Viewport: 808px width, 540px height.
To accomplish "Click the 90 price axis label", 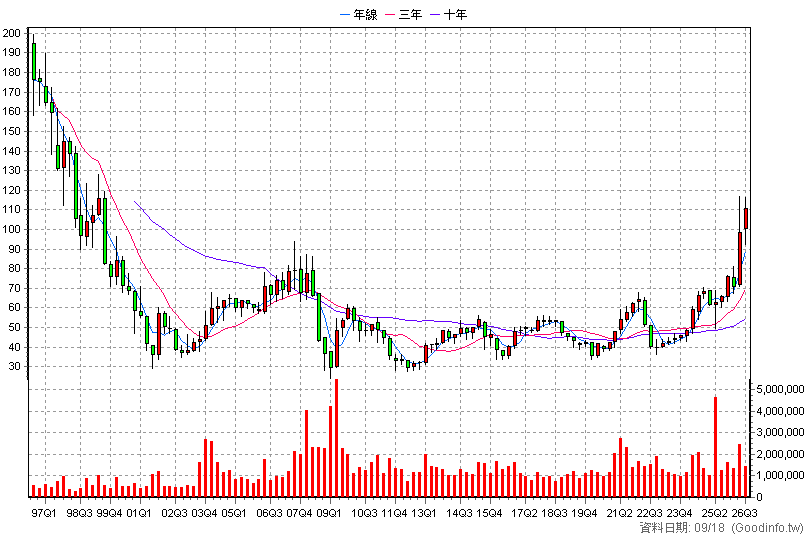I will click(x=14, y=249).
